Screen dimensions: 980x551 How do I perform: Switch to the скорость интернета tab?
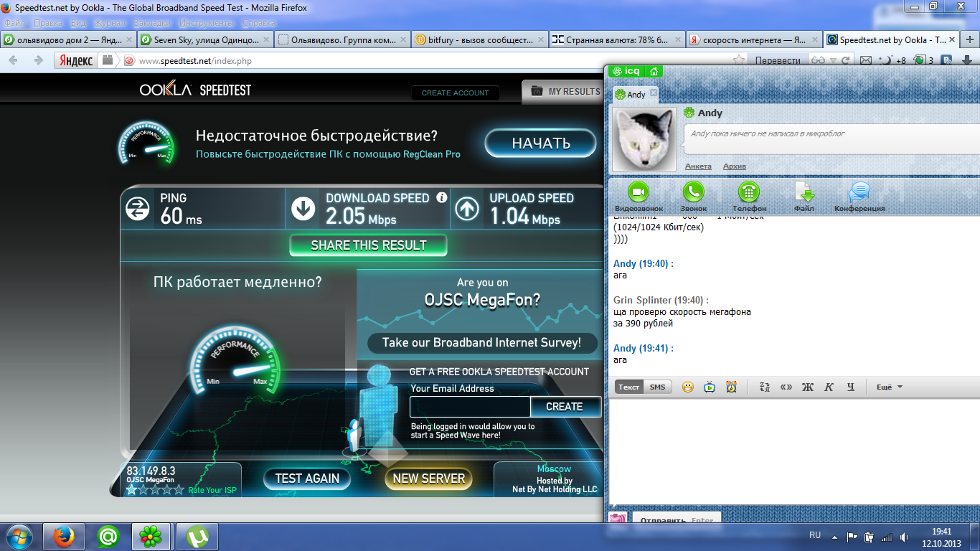754,40
